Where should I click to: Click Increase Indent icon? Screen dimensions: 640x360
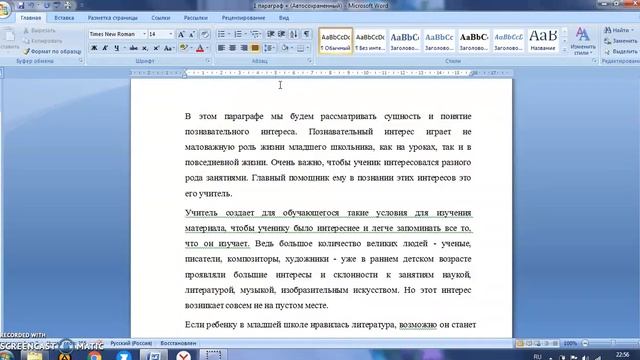(282, 34)
